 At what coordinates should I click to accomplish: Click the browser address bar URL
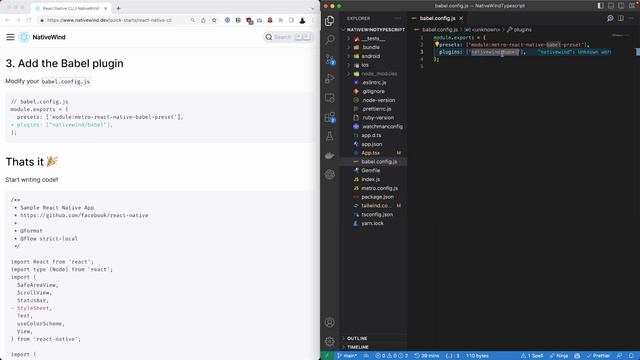[109, 20]
